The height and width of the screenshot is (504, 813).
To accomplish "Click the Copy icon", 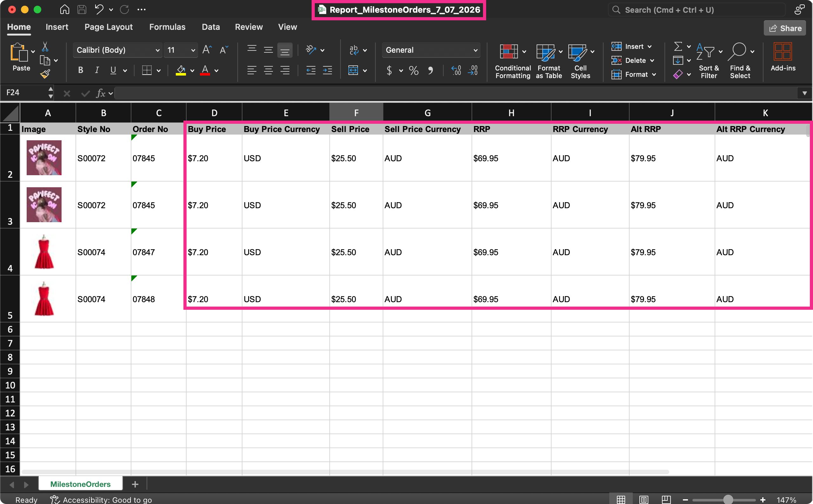I will pyautogui.click(x=45, y=60).
